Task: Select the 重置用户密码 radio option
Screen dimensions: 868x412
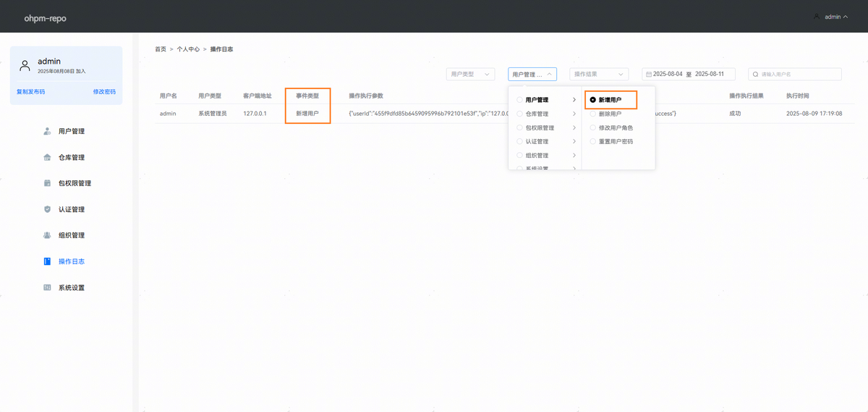Action: coord(593,141)
